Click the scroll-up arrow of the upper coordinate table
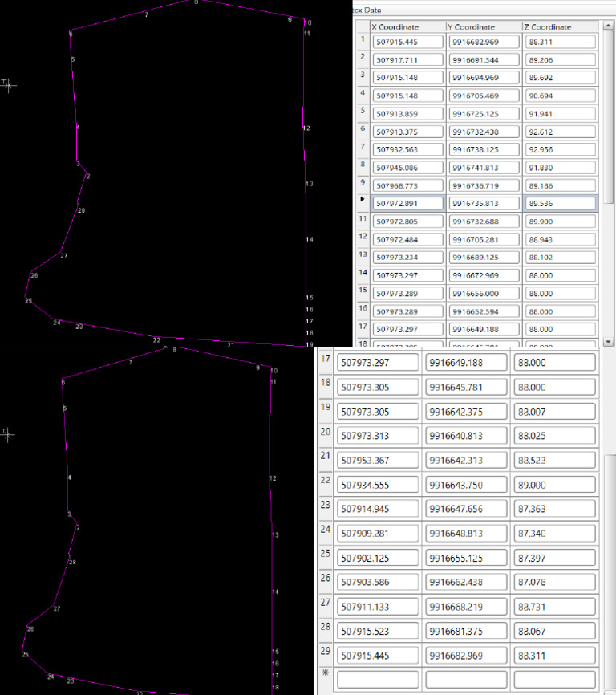 click(x=609, y=24)
